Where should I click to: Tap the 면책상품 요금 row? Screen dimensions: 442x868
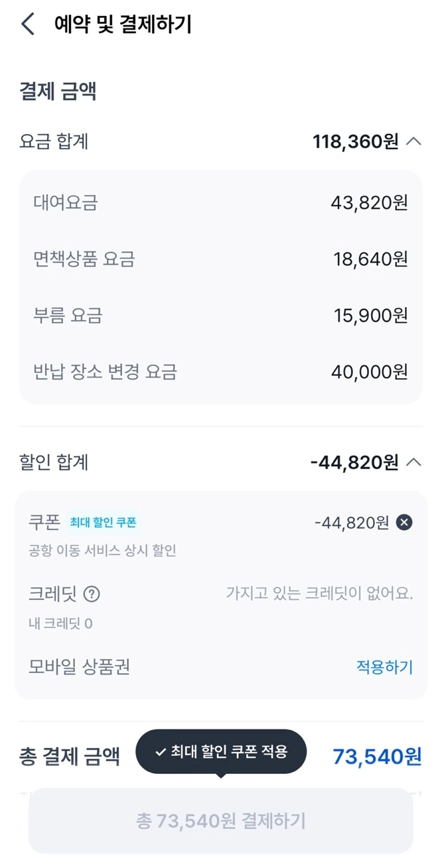pos(221,259)
